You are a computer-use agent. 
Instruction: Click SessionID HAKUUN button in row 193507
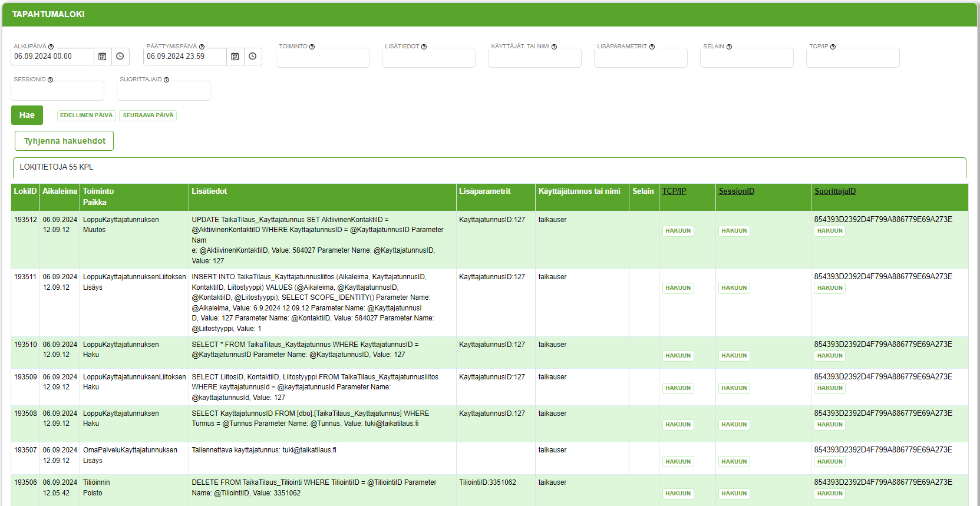coord(734,462)
